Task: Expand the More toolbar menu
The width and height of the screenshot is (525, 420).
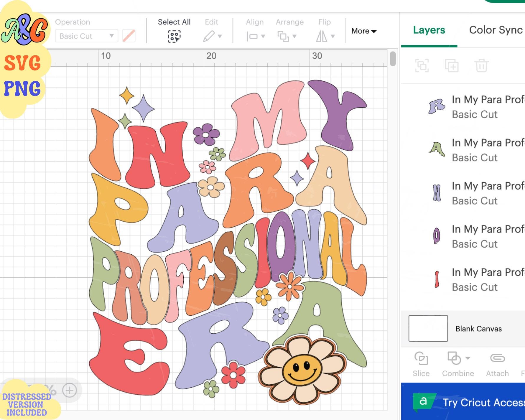Action: (x=364, y=31)
